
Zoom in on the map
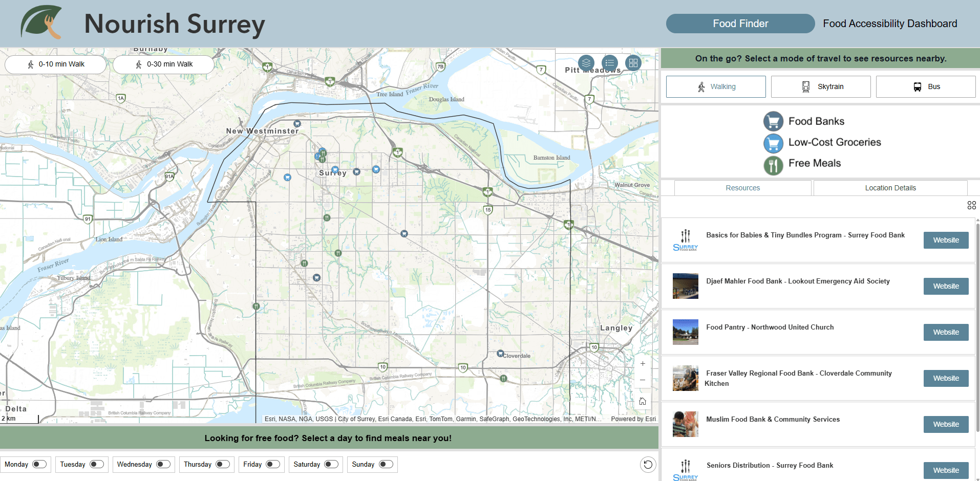[x=643, y=363]
